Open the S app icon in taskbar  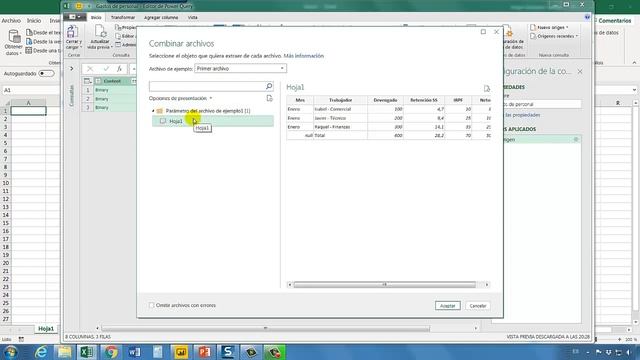coord(227,352)
